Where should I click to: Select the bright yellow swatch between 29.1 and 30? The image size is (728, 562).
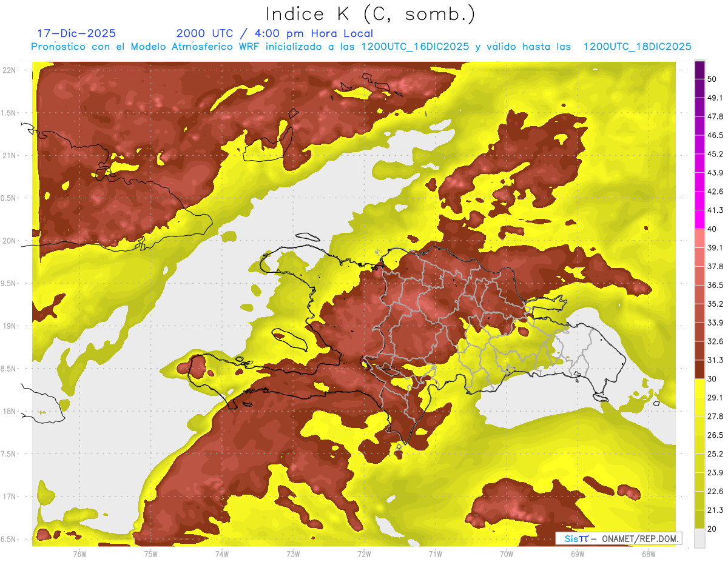pos(699,387)
